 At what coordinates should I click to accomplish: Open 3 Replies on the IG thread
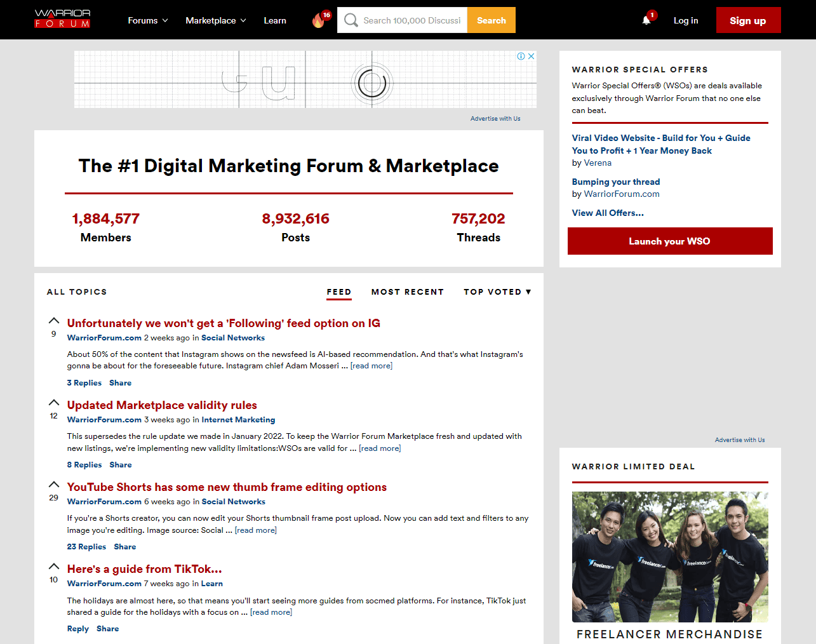click(x=84, y=383)
